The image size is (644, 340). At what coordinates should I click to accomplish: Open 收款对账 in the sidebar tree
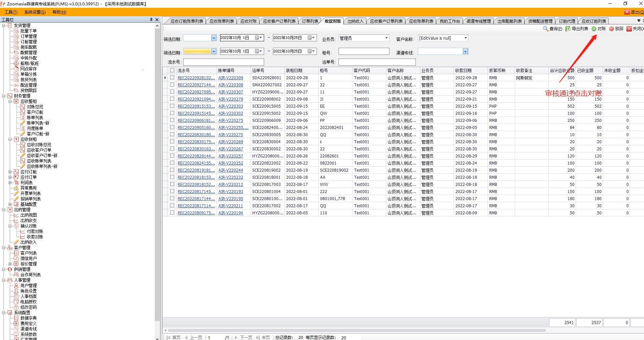coord(35,237)
